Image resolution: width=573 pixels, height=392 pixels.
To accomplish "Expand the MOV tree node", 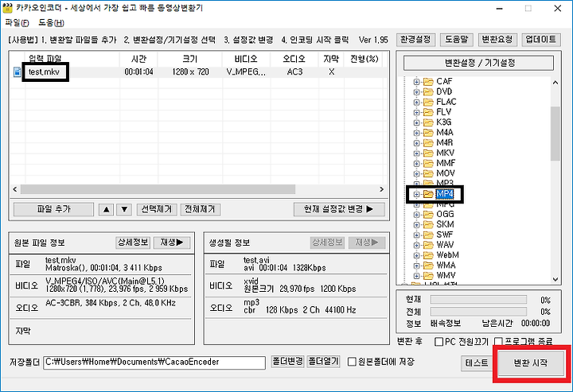I will pyautogui.click(x=416, y=173).
